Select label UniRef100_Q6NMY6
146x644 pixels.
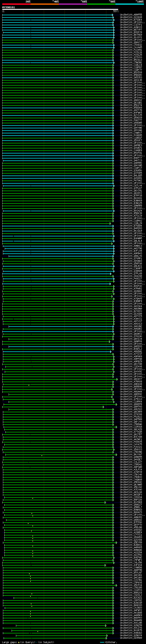[131, 342]
